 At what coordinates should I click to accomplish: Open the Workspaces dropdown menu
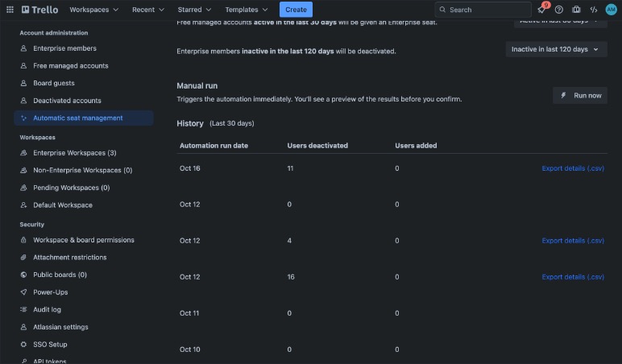pos(93,10)
